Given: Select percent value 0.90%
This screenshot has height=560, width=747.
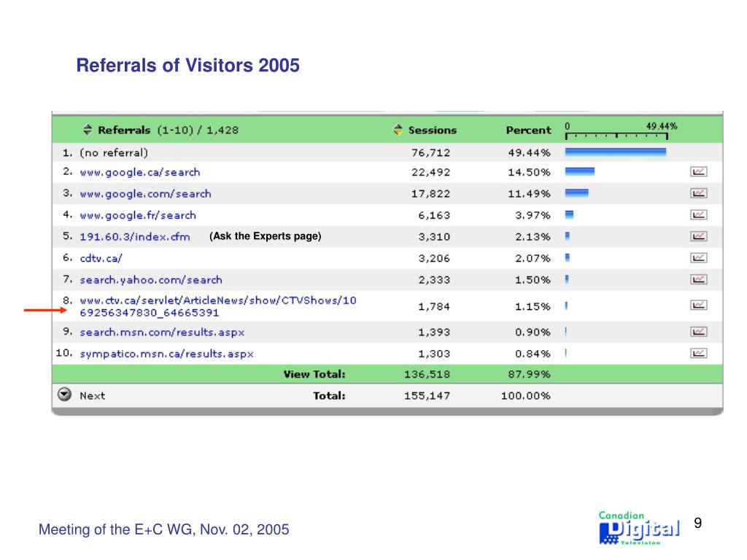Looking at the screenshot, I should pos(533,332).
